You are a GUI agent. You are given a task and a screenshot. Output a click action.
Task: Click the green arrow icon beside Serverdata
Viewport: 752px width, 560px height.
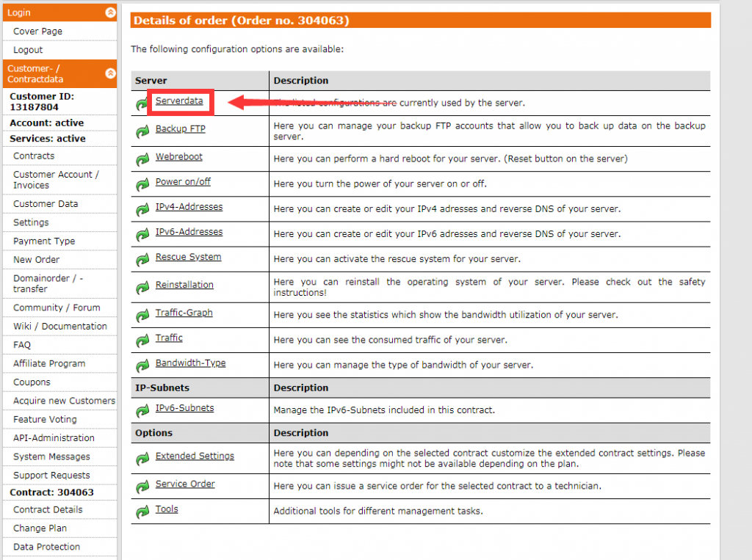point(142,103)
